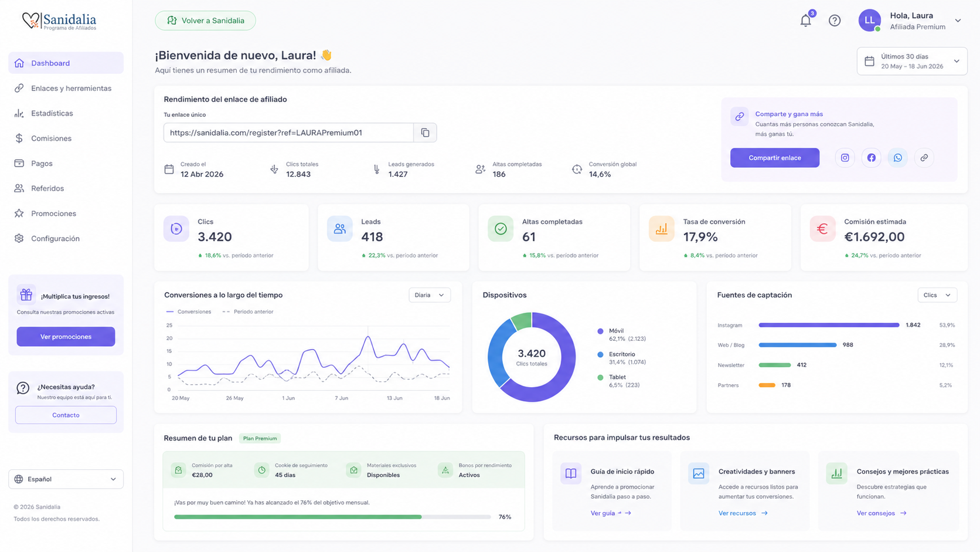The height and width of the screenshot is (552, 980).
Task: Click the Leads card people icon
Action: point(339,229)
